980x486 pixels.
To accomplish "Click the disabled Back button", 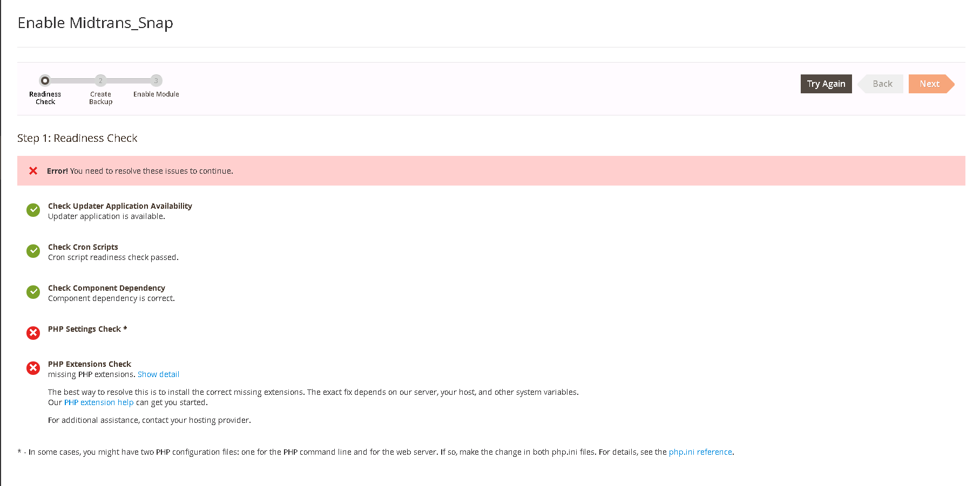I will pyautogui.click(x=881, y=84).
